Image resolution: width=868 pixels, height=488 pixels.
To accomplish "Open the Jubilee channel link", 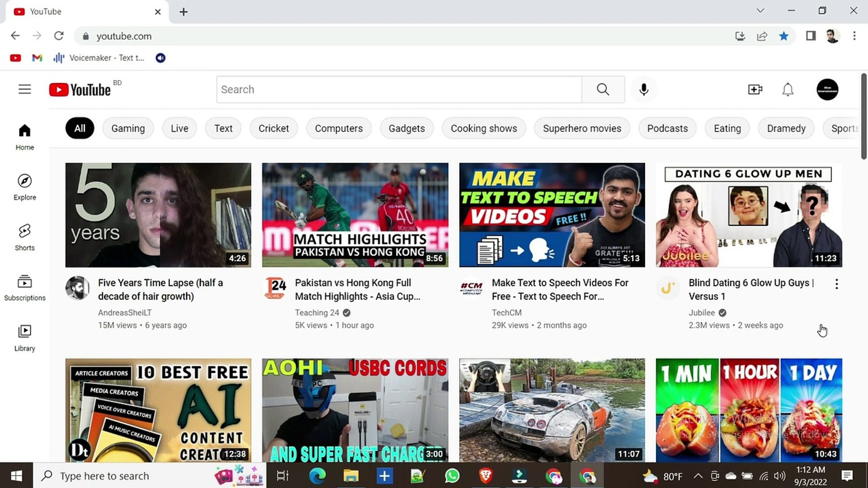I will pyautogui.click(x=702, y=312).
